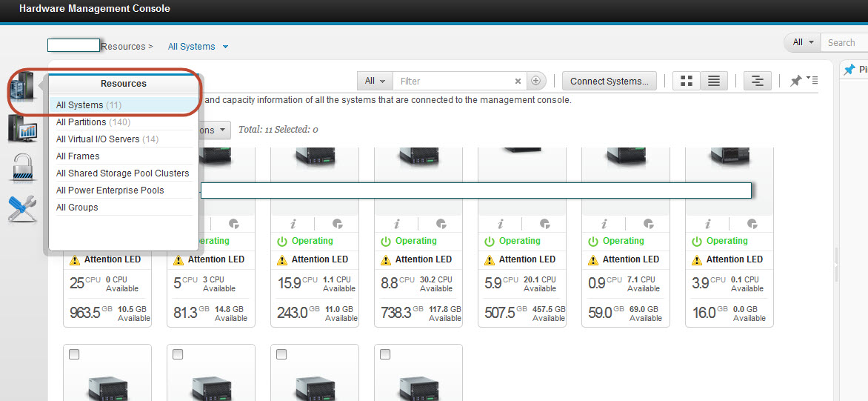This screenshot has height=401, width=868.
Task: Choose All Virtual I/O Servers menu entry
Action: tap(107, 139)
